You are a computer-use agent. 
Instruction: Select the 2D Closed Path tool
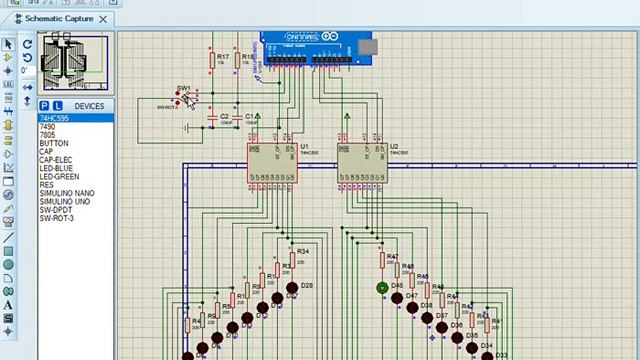8,291
